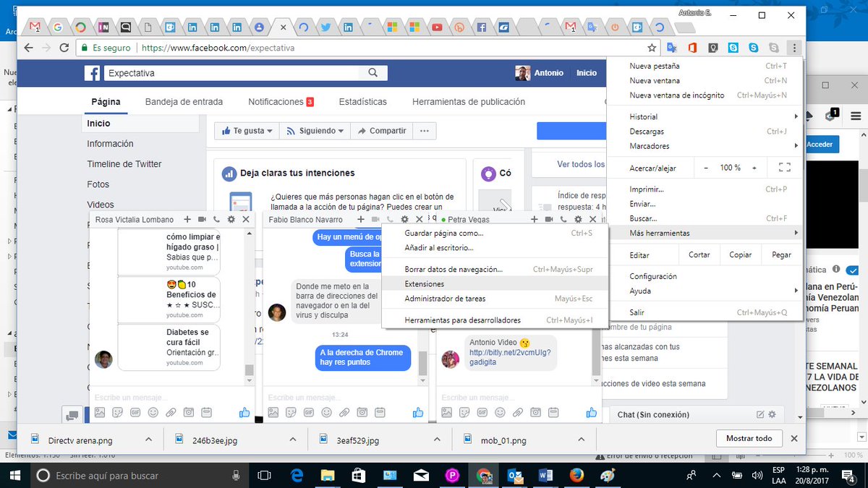Take a photo in Petra Vegas chat

click(x=535, y=412)
